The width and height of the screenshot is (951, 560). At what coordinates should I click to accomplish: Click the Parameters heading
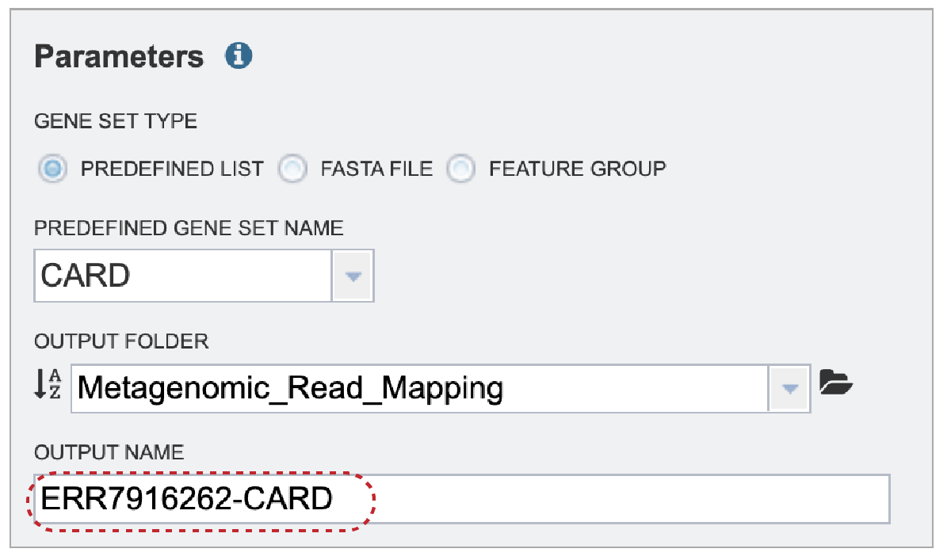120,57
